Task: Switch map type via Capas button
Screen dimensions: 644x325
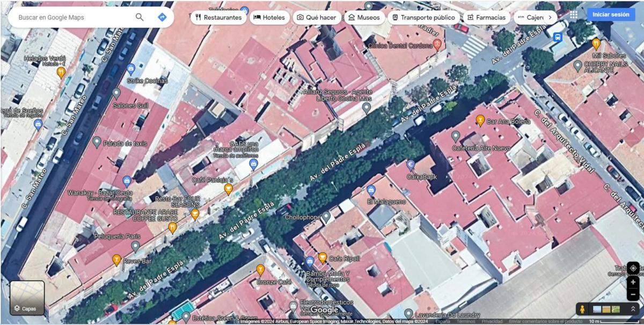Action: 27,298
